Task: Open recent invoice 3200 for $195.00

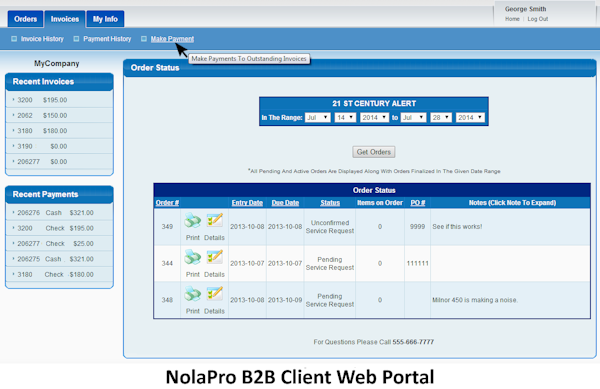Action: tap(59, 100)
